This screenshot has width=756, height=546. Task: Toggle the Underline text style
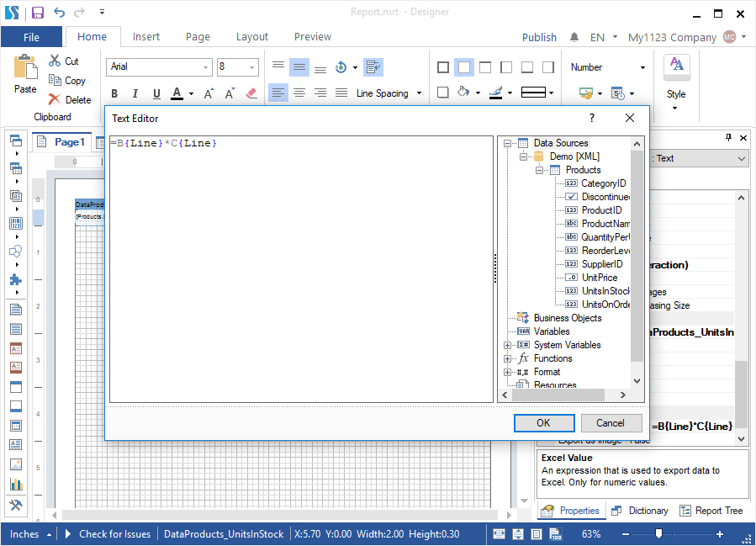point(156,94)
